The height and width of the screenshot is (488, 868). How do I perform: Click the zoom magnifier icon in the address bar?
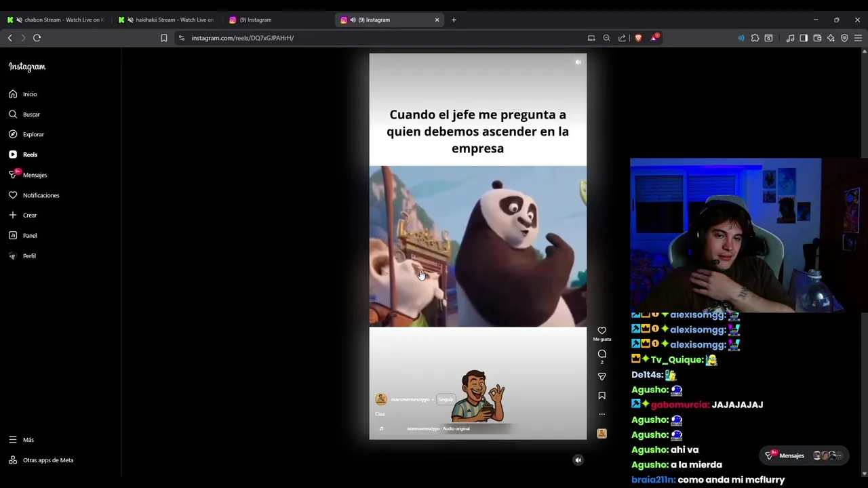point(607,38)
